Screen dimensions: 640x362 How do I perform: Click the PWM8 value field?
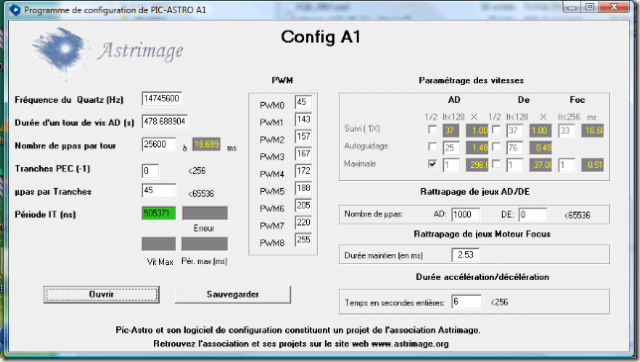pyautogui.click(x=303, y=240)
